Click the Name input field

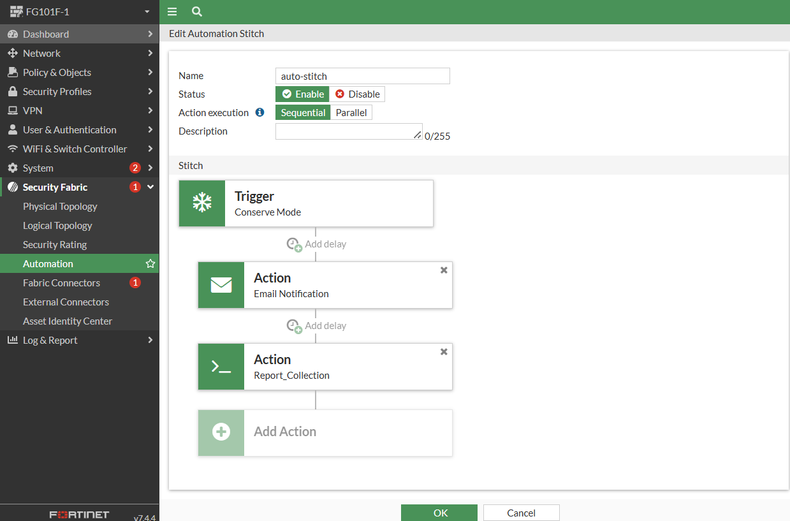pos(363,76)
